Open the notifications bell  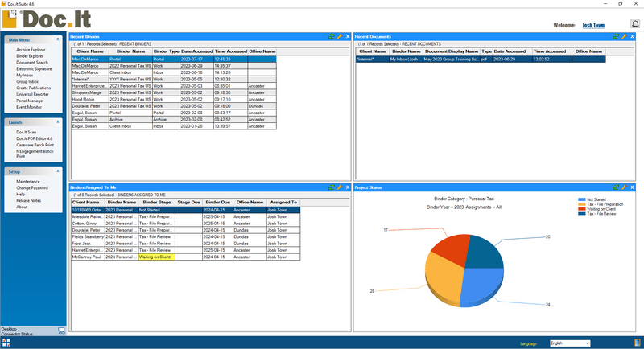pos(635,24)
